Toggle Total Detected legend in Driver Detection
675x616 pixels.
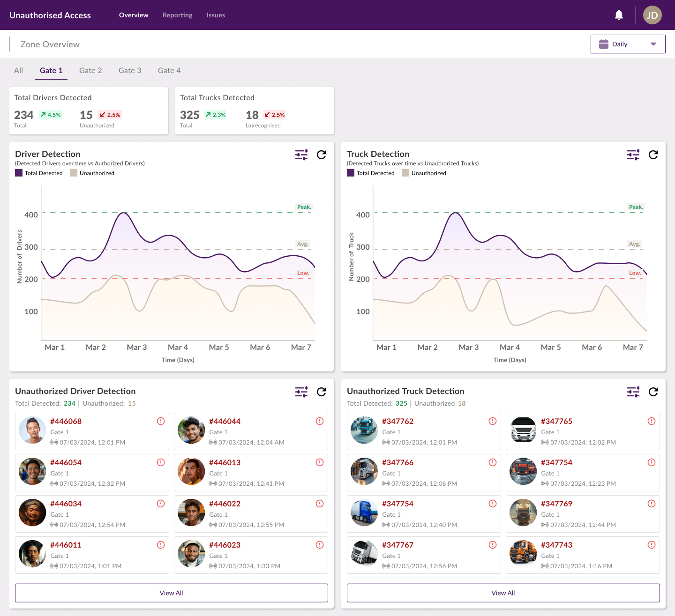pos(39,173)
